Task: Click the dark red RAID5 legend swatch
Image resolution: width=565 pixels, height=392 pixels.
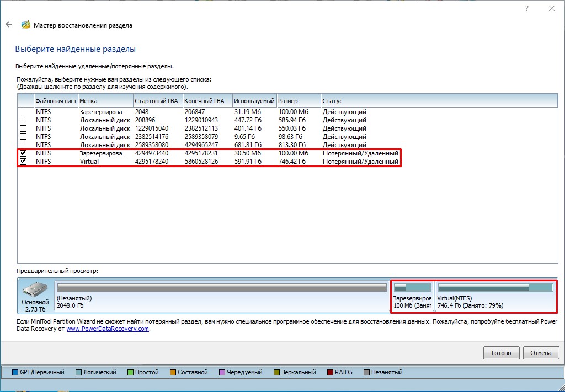Action: 330,372
